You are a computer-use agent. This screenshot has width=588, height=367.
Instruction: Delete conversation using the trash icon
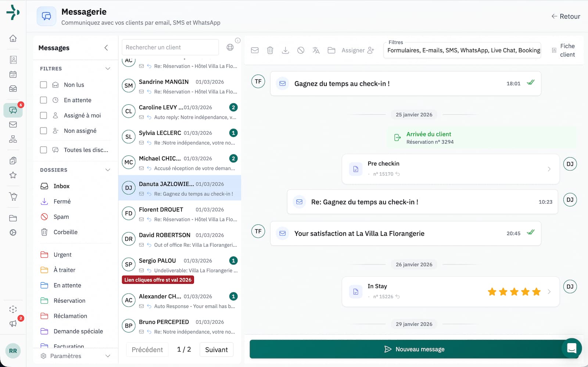(270, 50)
